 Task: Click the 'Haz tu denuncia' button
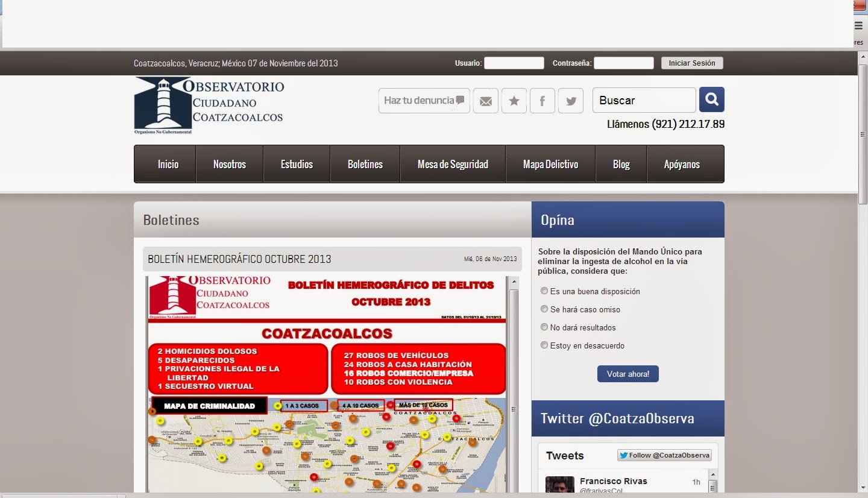click(424, 101)
